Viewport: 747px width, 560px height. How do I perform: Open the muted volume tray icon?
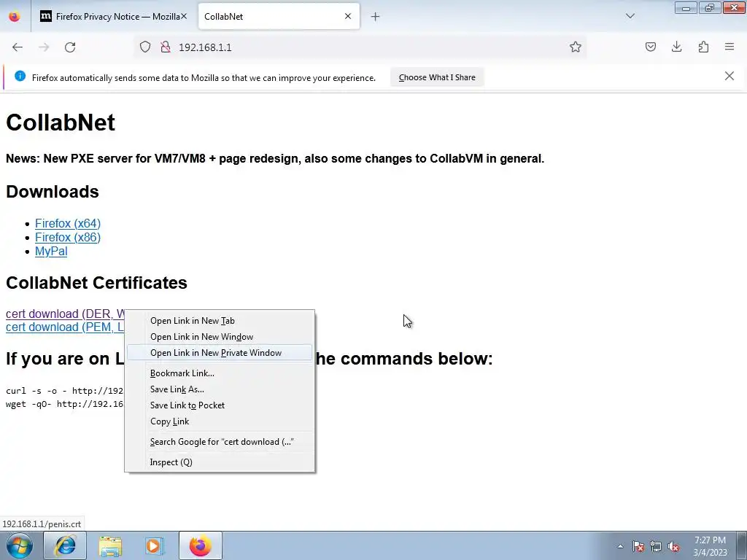673,546
